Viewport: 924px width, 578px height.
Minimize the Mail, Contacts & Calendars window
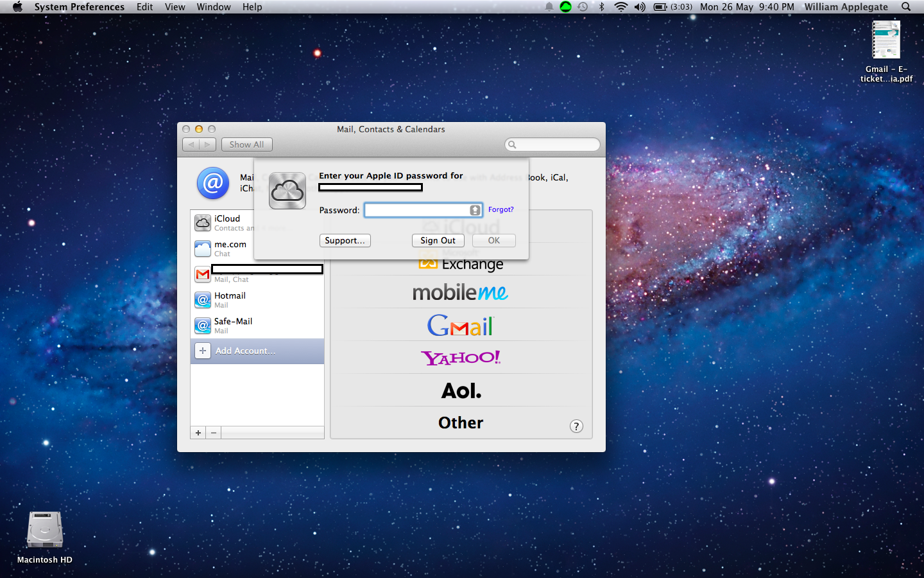pos(199,129)
